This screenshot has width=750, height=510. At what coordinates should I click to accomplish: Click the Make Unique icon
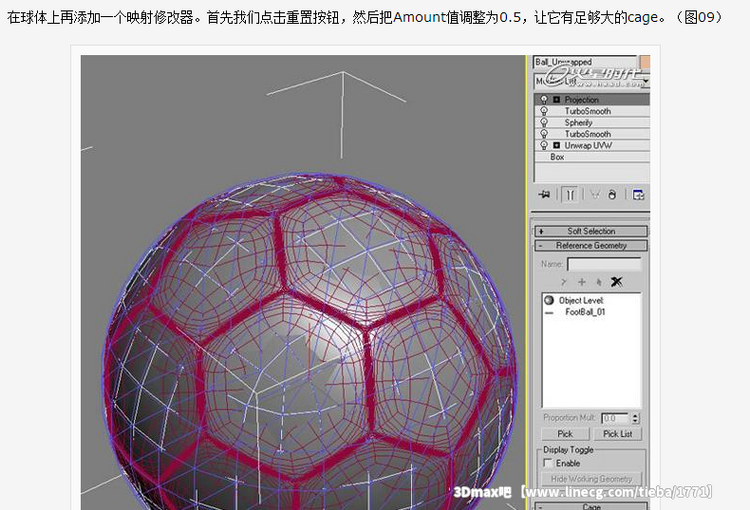click(x=595, y=195)
